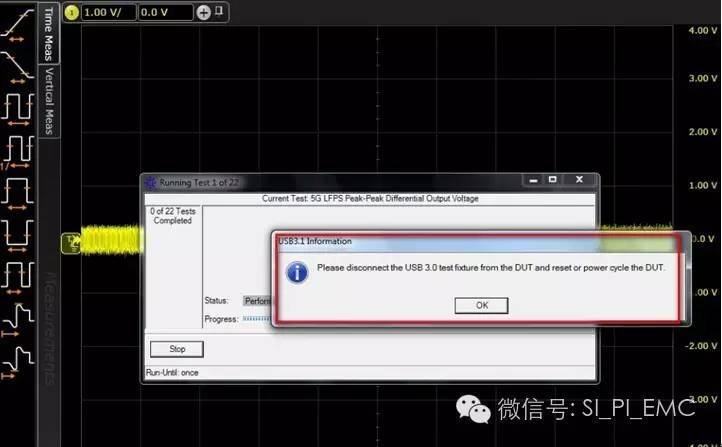Image resolution: width=722 pixels, height=447 pixels.
Task: Click the 4.00 V axis label
Action: pos(703,30)
